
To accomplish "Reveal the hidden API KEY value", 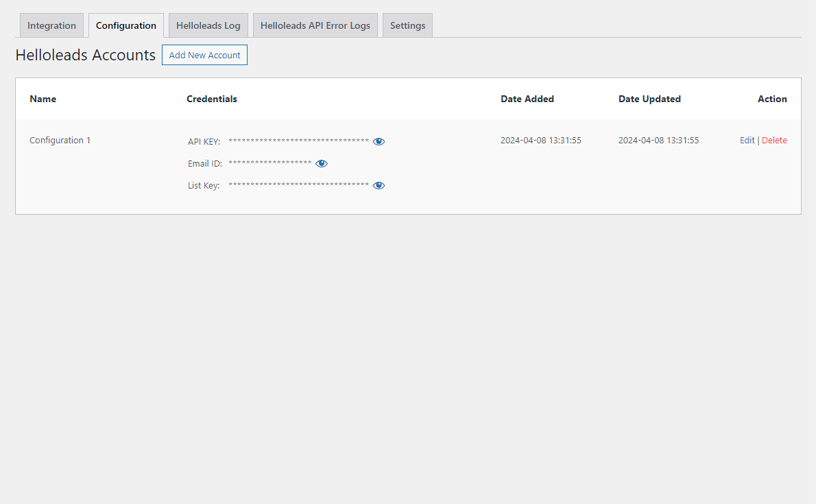I will pos(379,142).
